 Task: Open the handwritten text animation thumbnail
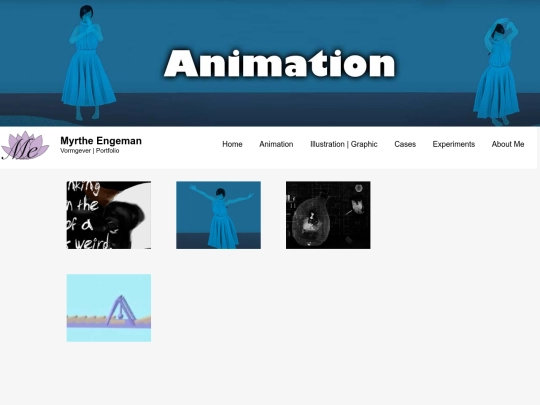pos(109,215)
